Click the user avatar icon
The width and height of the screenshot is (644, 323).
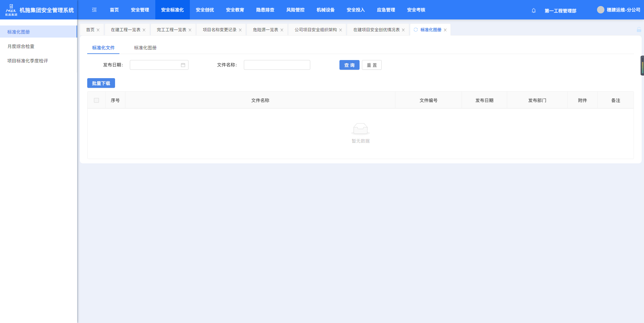pyautogui.click(x=600, y=10)
